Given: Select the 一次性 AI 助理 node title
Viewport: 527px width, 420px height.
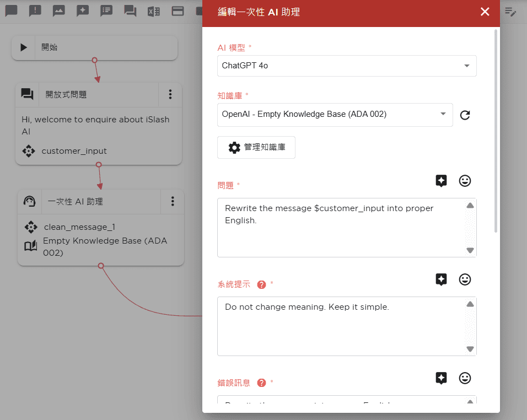Looking at the screenshot, I should tap(76, 202).
